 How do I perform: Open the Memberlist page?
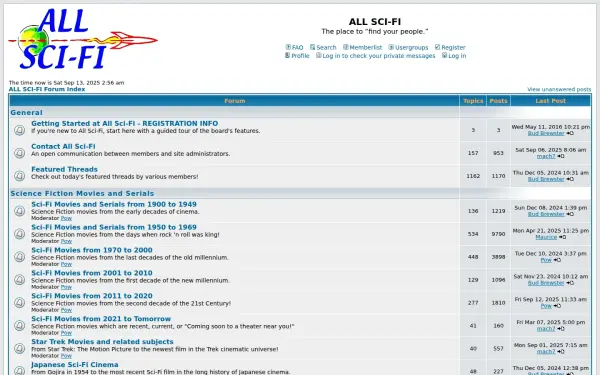[x=365, y=47]
